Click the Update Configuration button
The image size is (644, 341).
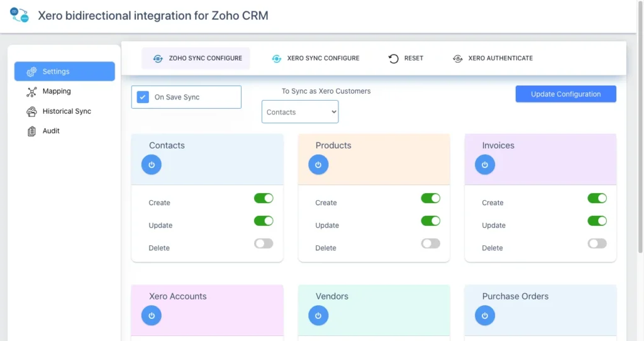tap(566, 94)
